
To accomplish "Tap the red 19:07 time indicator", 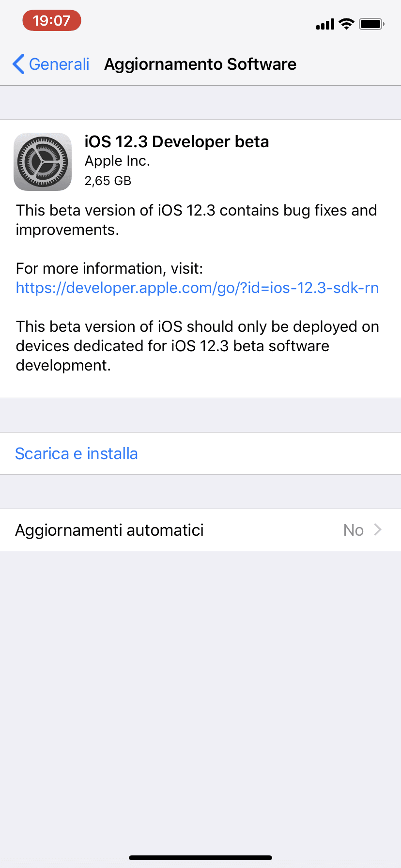I will pos(52,21).
